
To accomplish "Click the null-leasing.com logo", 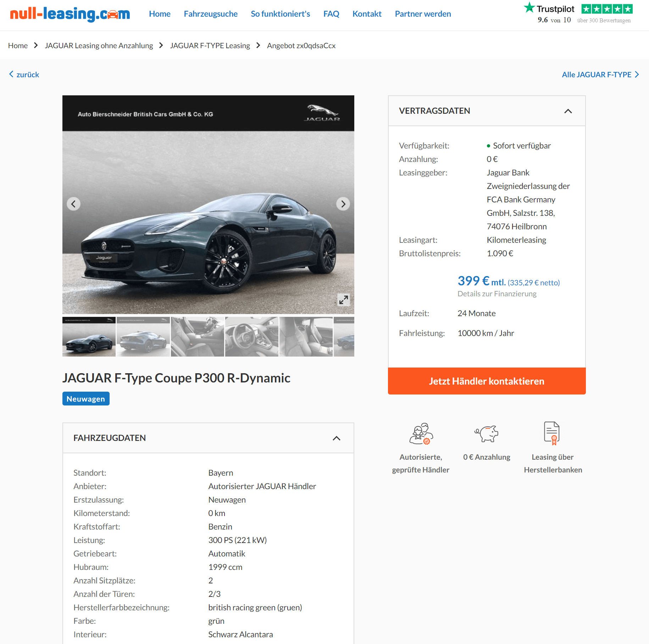I will [70, 14].
